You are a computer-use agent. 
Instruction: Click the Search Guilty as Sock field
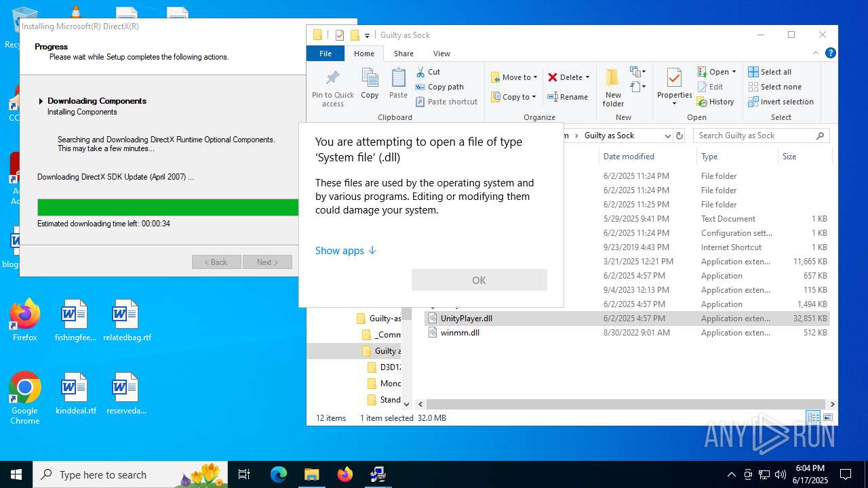[x=761, y=136]
